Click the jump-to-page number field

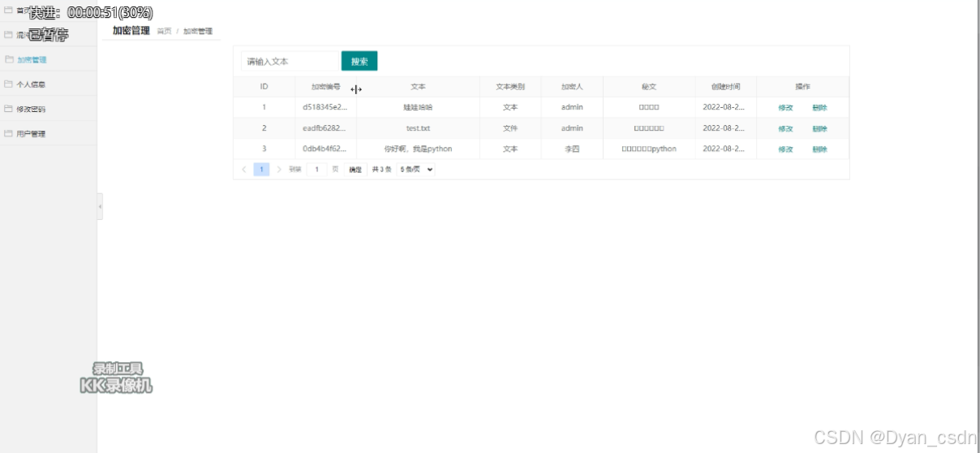(317, 170)
